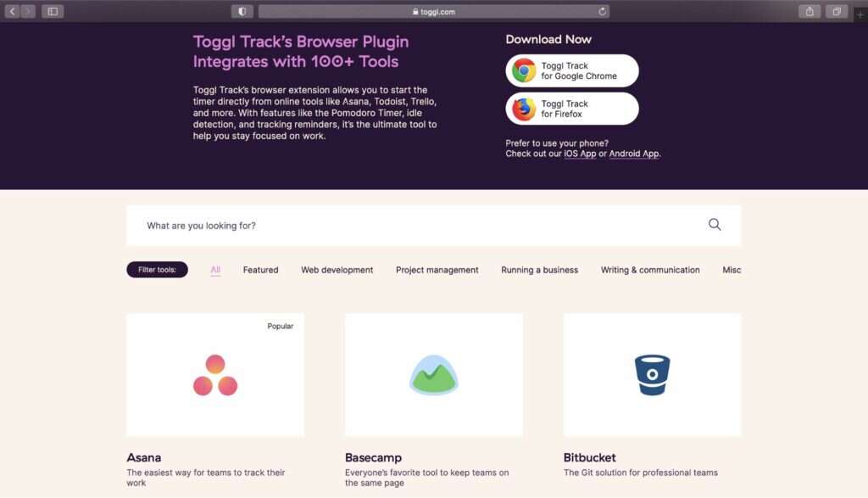
Task: Select the All filter
Action: 214,269
